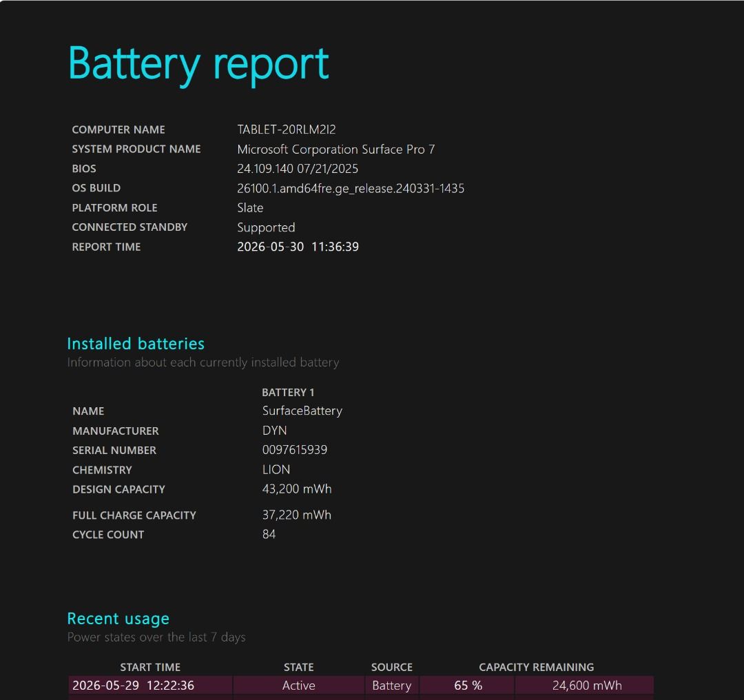This screenshot has width=744, height=700.
Task: Click the NAME row label
Action: pyautogui.click(x=88, y=411)
